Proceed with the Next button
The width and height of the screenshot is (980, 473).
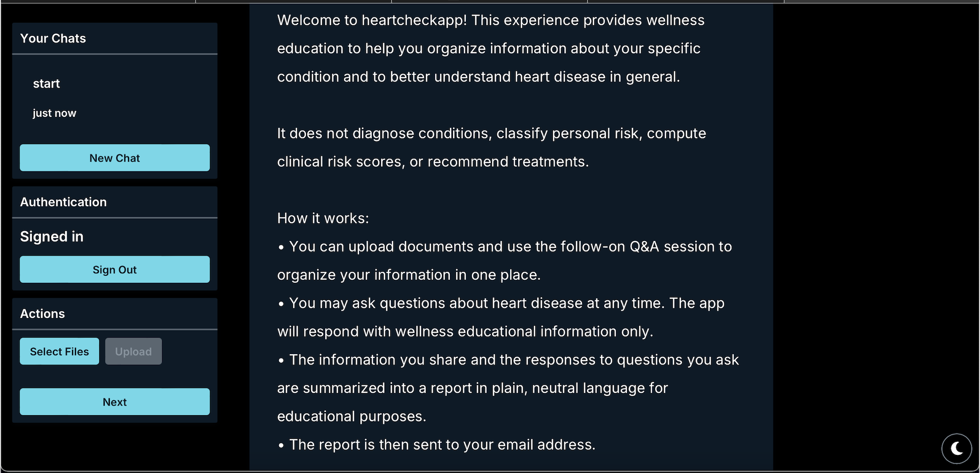pos(115,402)
